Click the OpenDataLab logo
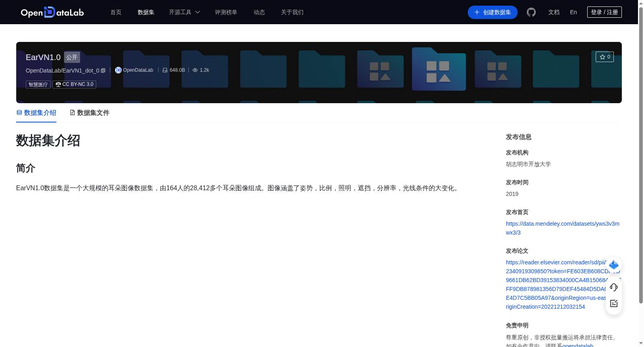 tap(52, 12)
